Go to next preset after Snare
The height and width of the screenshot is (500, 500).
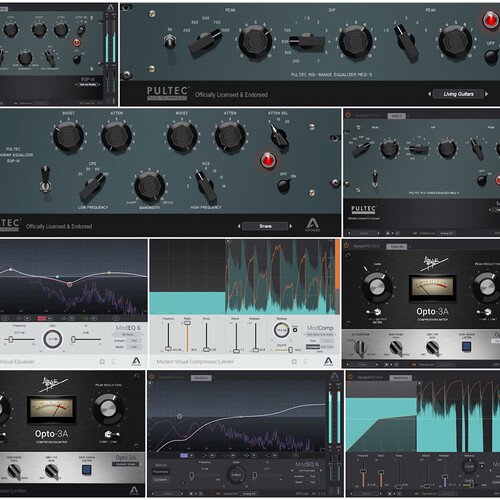(x=291, y=226)
